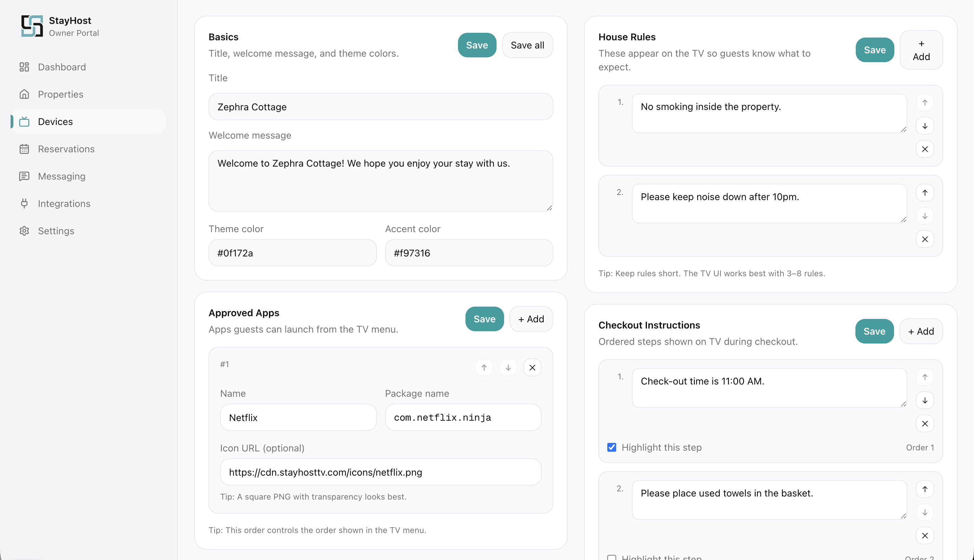Remove the noise-after-10pm house rule
This screenshot has height=560, width=974.
click(x=925, y=239)
